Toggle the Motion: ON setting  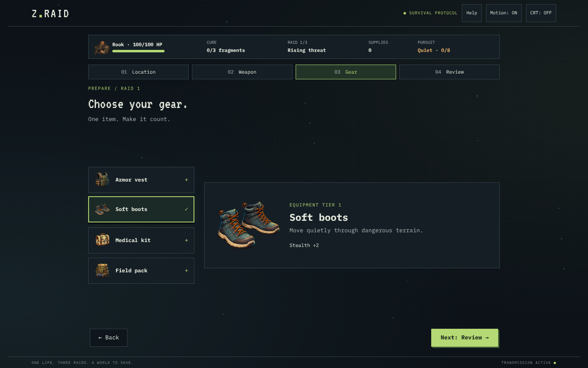click(503, 13)
